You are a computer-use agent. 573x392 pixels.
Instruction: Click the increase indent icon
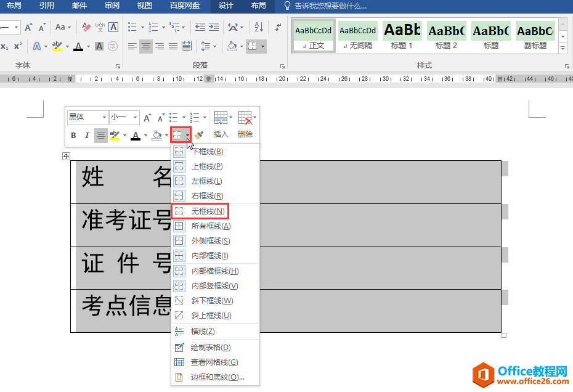[x=214, y=27]
